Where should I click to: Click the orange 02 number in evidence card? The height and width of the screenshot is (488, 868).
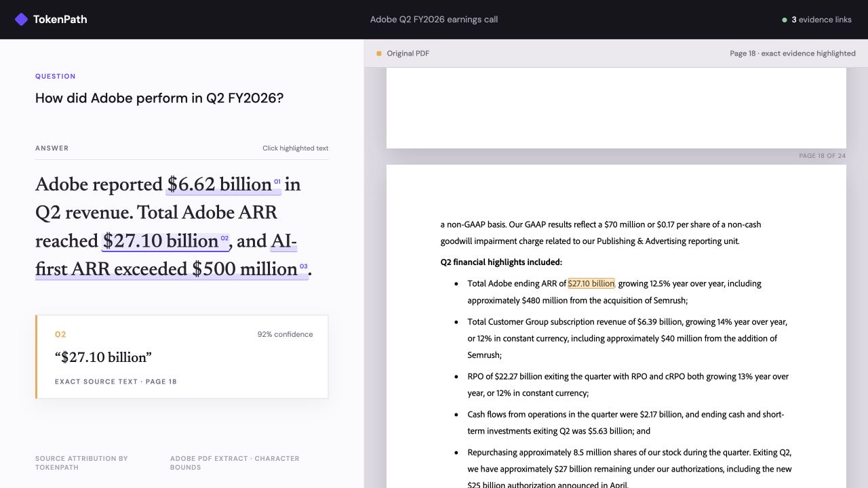pos(60,334)
